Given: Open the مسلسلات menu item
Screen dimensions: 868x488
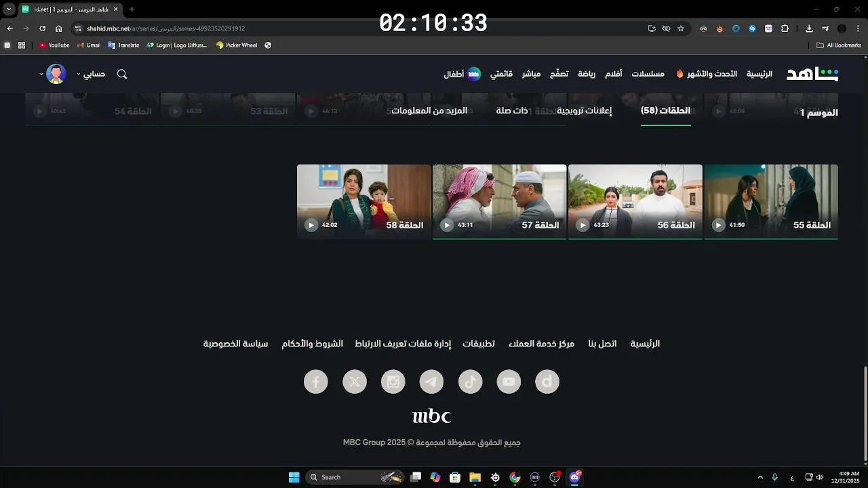Looking at the screenshot, I should [648, 74].
